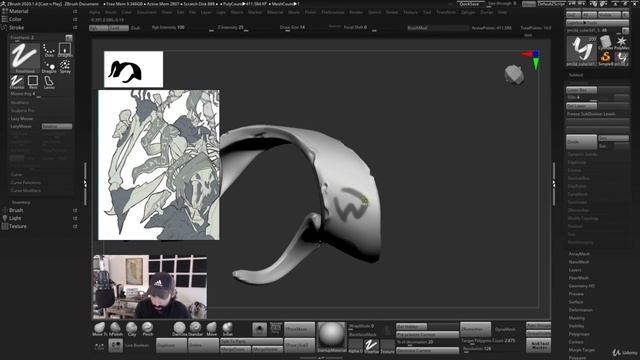Select the Cylinder3D tool thumbnail
Image resolution: width=640 pixels, height=360 pixels.
606,42
